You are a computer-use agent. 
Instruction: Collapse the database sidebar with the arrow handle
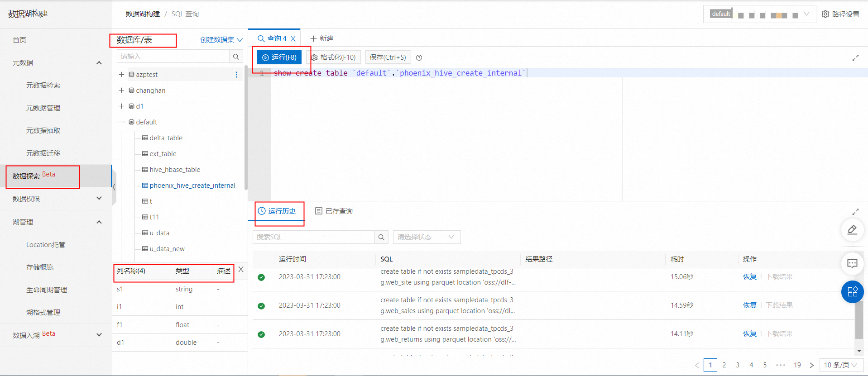coord(114,187)
